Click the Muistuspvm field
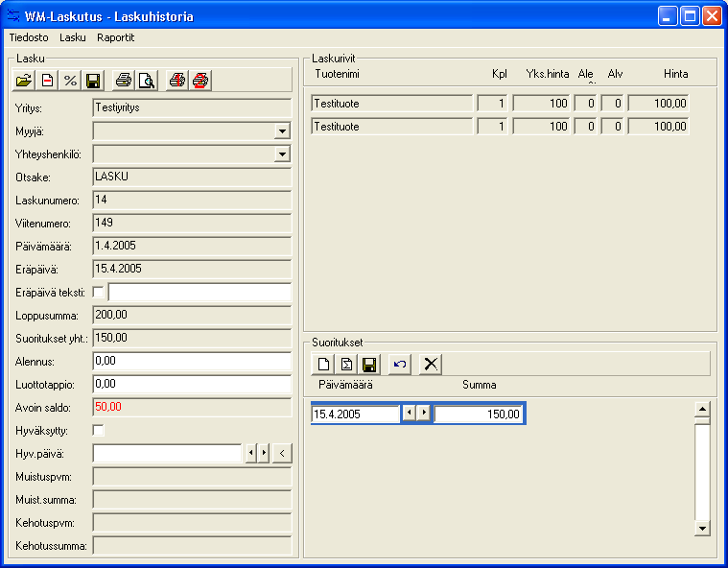 (192, 477)
